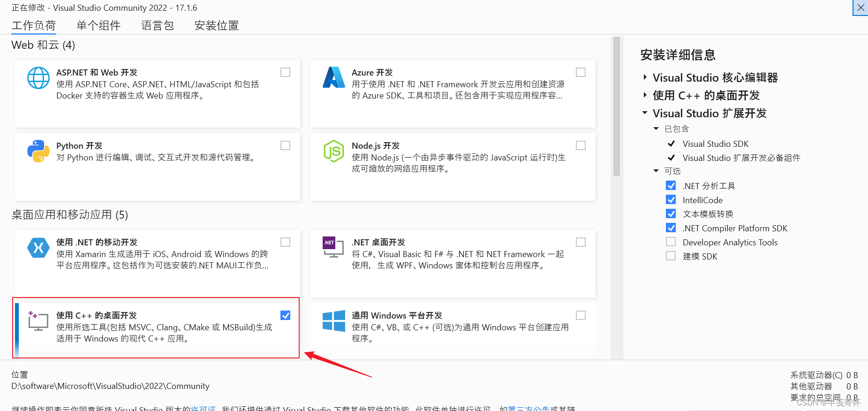This screenshot has width=868, height=411.
Task: Click the Web 和云 (4) section heading
Action: [x=43, y=45]
